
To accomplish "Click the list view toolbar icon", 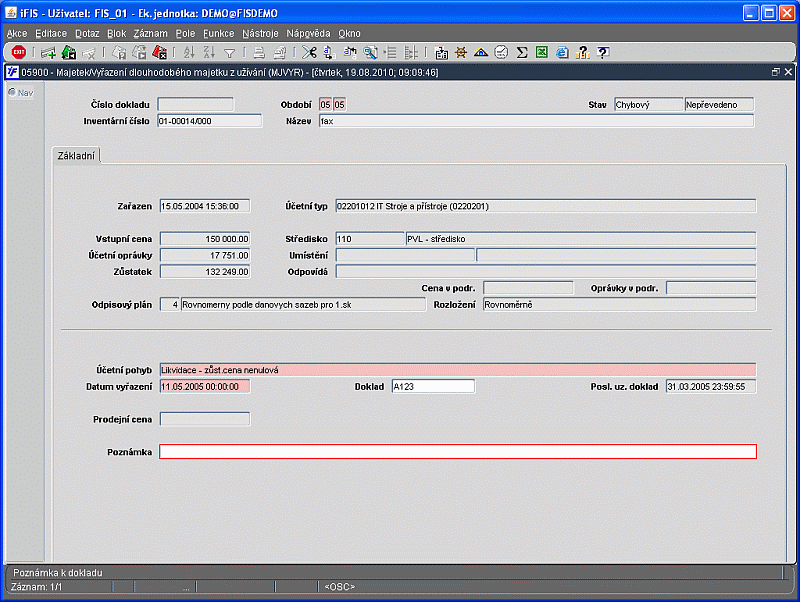I will tap(390, 53).
